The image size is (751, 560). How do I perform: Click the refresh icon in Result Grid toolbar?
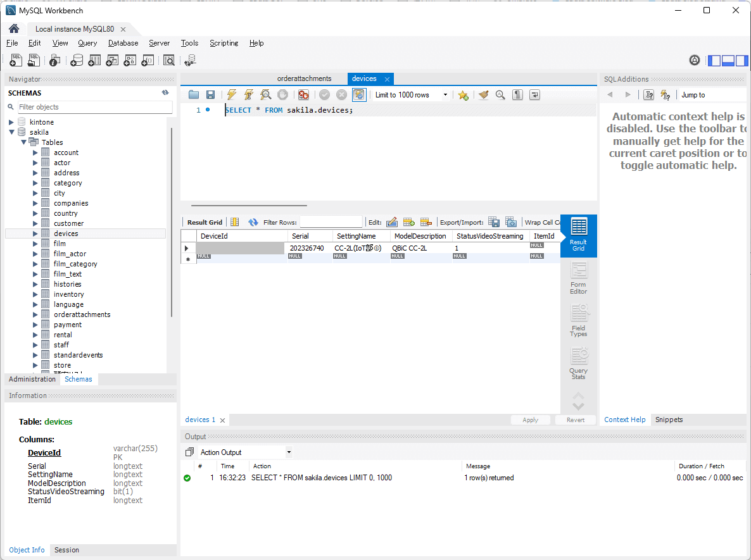click(x=253, y=222)
